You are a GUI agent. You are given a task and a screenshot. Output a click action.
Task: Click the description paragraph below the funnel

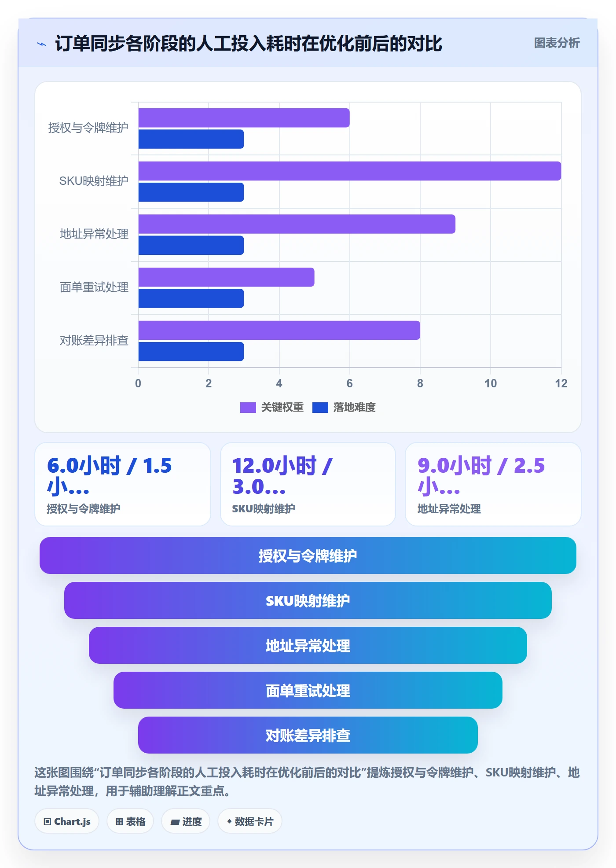[x=307, y=782]
